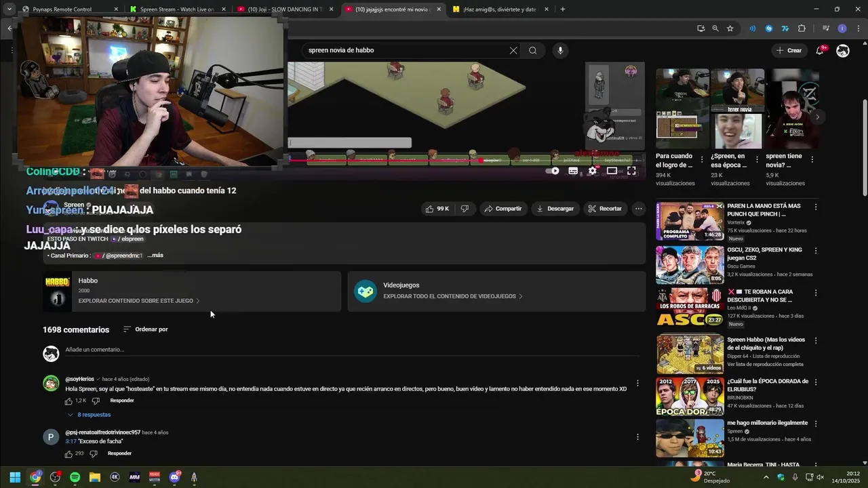The image size is (868, 488).
Task: Like the video with 99 K likes
Action: tap(437, 209)
